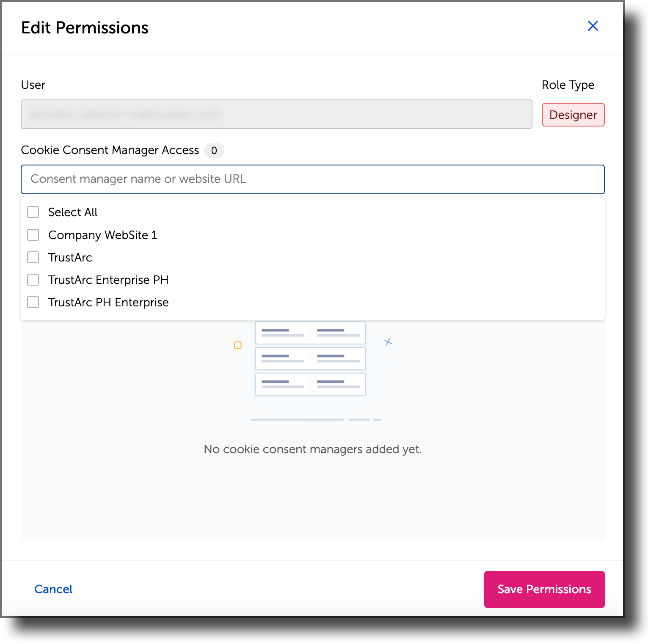Check the TrustArc checkbox
This screenshot has width=651, height=644.
pyautogui.click(x=33, y=257)
